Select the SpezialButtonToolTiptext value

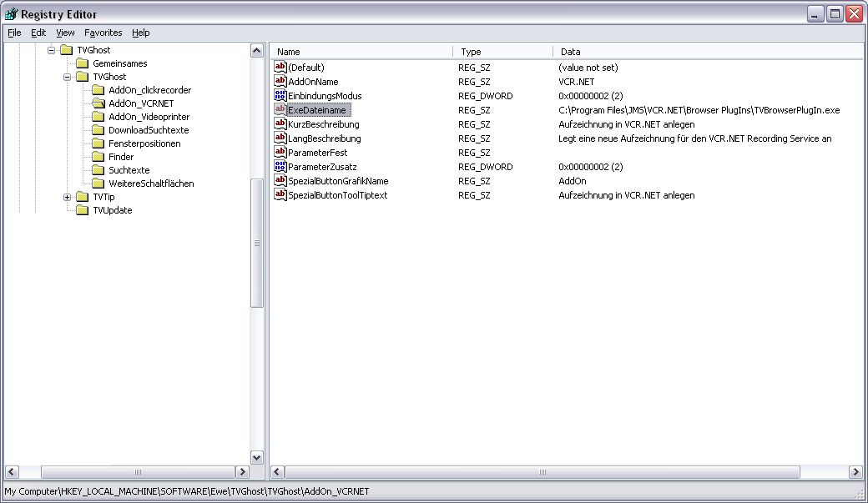[x=337, y=195]
